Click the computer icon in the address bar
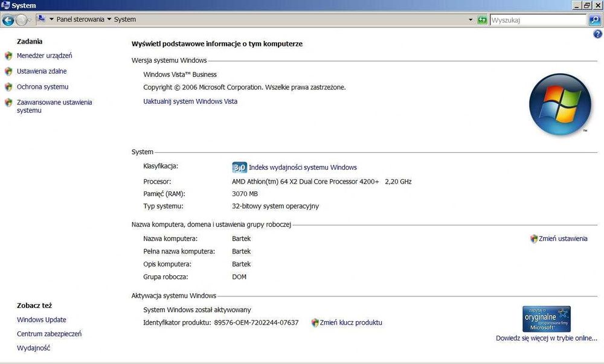Screen dimensions: 604x364 pyautogui.click(x=41, y=19)
